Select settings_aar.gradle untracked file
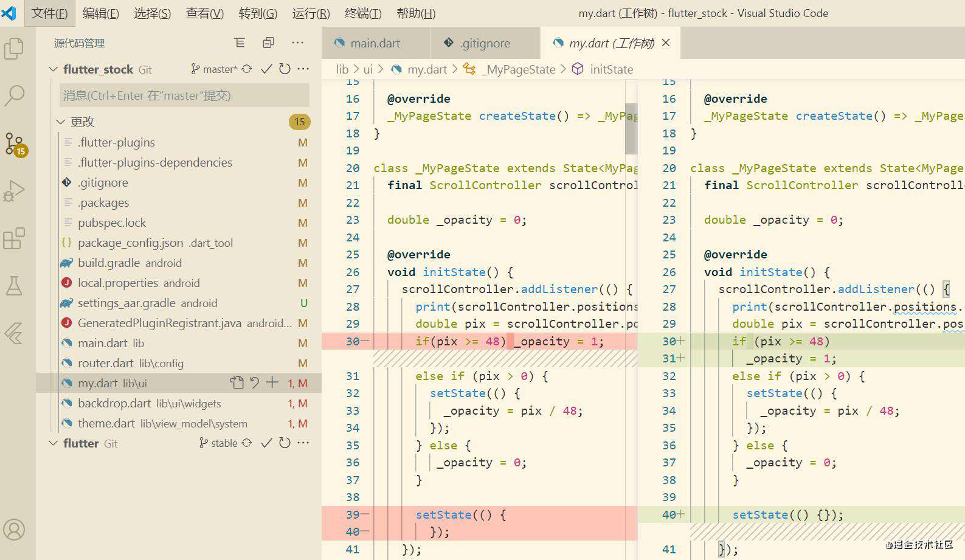965x560 pixels. 179,303
